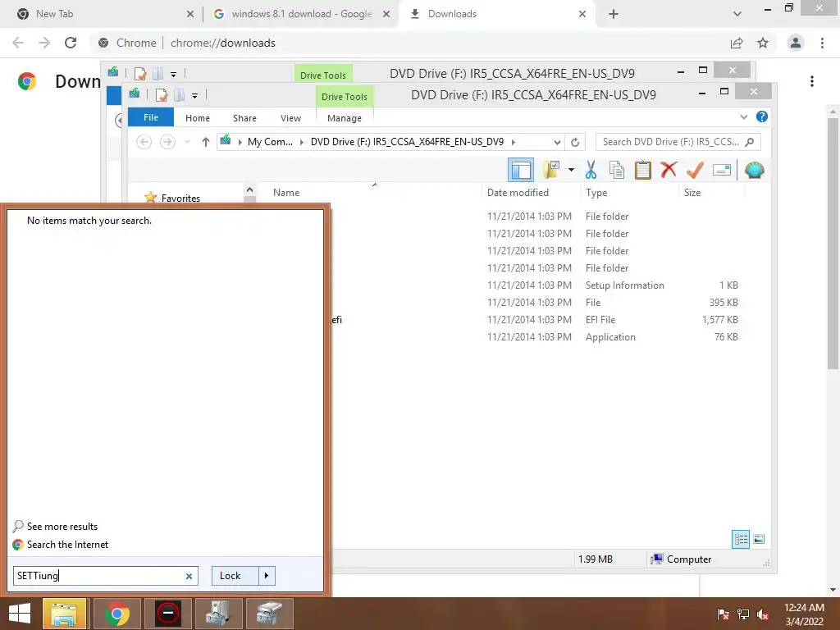Sort files by Type column header

(596, 192)
